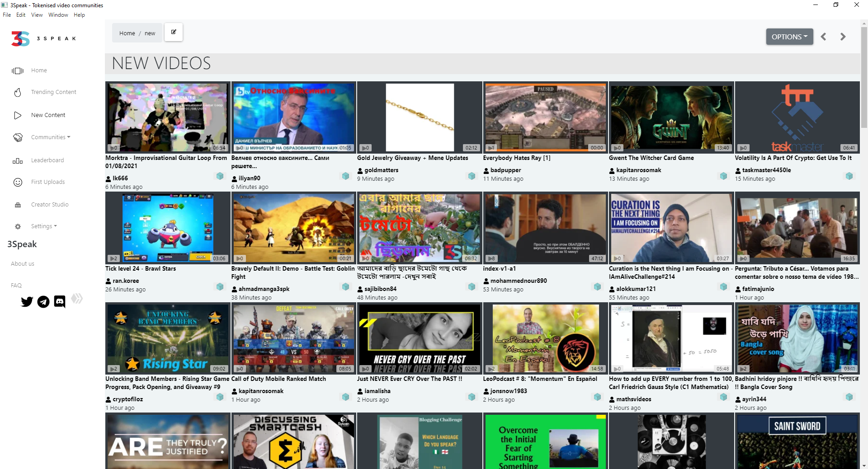Open 'Call of Duty Mobile Ranked Match' title
This screenshot has width=868, height=469.
tap(278, 379)
